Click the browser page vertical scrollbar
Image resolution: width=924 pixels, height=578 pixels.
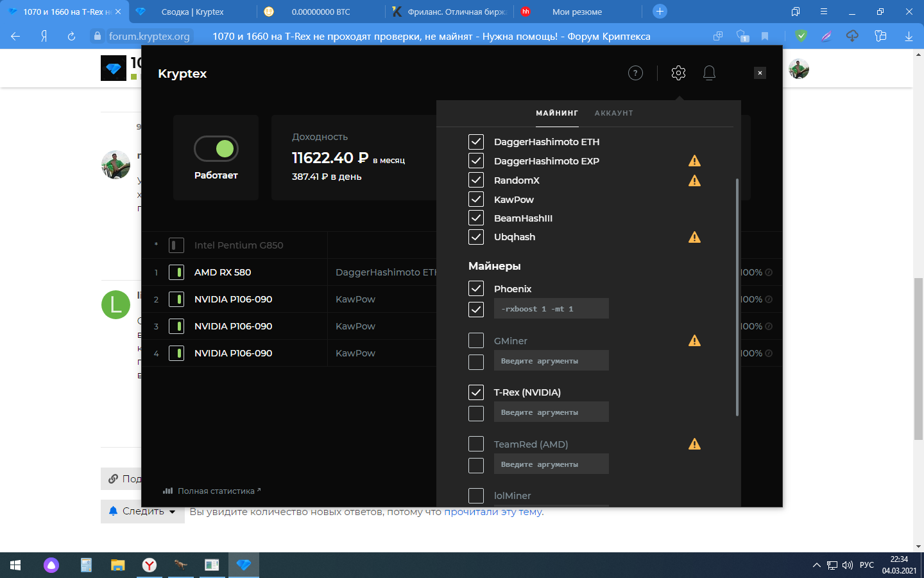pyautogui.click(x=918, y=360)
